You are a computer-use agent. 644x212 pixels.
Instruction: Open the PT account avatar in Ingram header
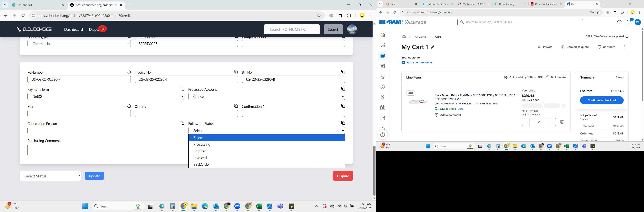coord(638,22)
